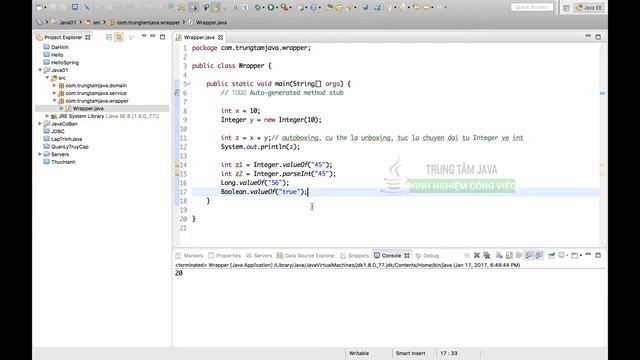This screenshot has height=360, width=640.
Task: Click Minimize icon of Project Explorer view
Action: point(153,37)
